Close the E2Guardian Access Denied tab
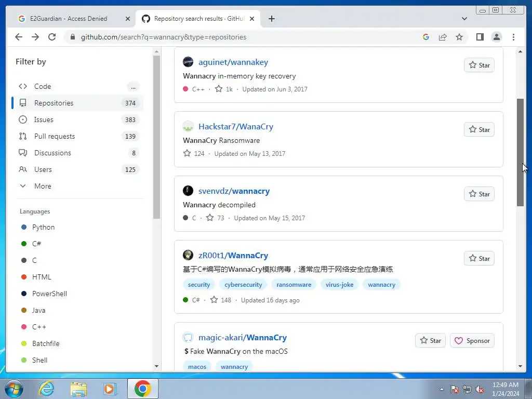 coord(128,19)
